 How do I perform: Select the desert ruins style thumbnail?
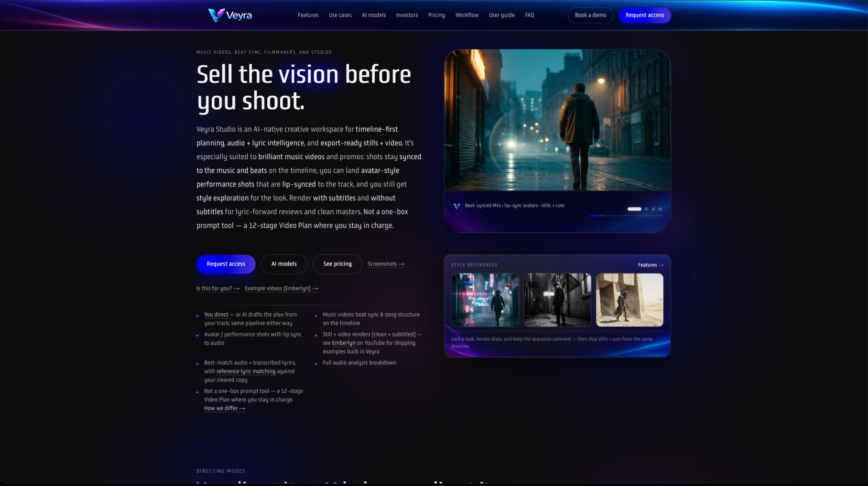(629, 300)
